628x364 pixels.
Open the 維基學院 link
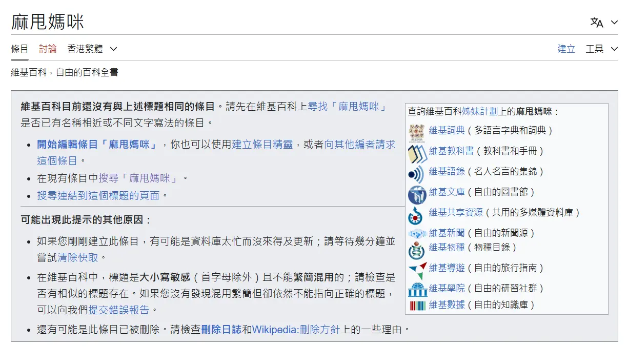447,288
